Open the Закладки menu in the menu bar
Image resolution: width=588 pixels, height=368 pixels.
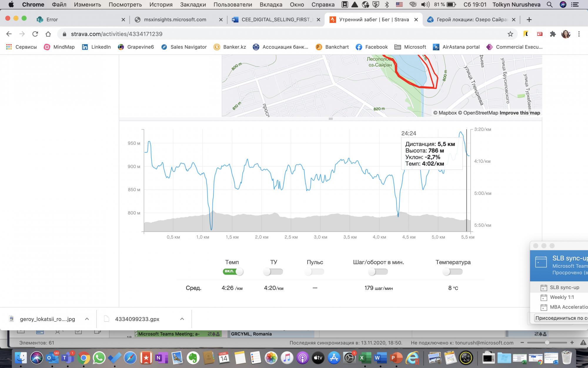coord(193,4)
